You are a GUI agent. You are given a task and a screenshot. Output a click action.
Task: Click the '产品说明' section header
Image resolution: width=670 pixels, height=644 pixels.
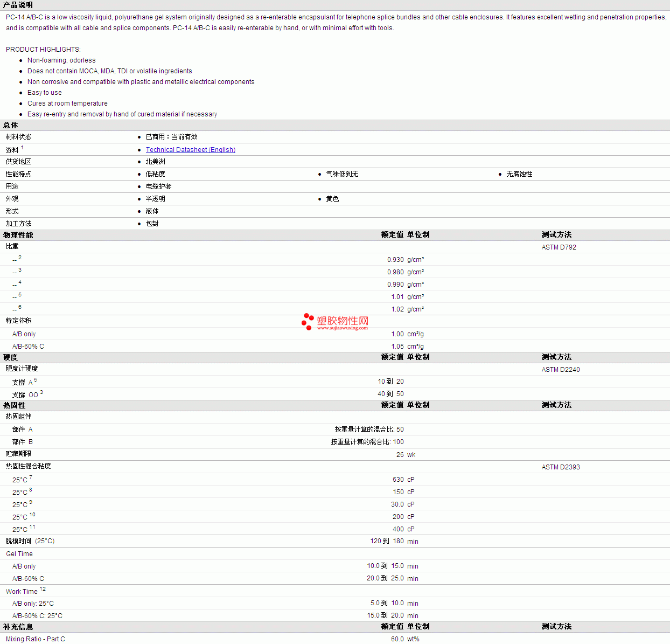pos(18,5)
